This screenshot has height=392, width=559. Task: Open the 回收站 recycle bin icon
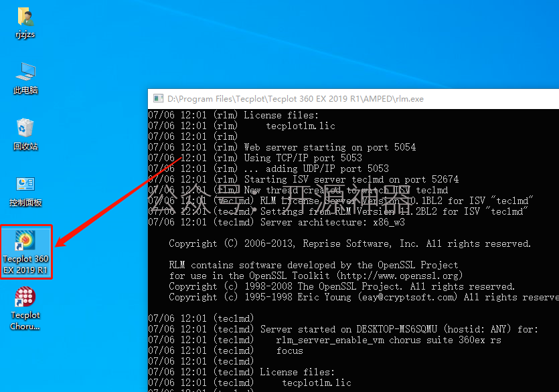25,134
